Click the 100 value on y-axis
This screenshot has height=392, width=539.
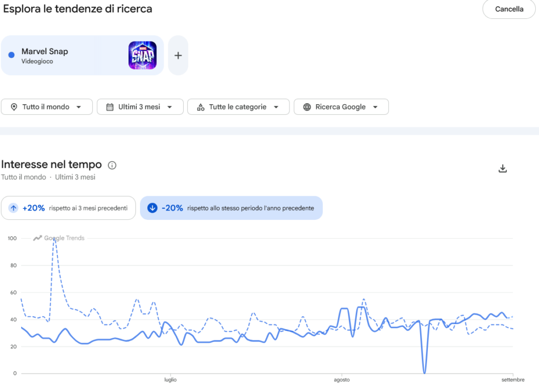click(12, 238)
